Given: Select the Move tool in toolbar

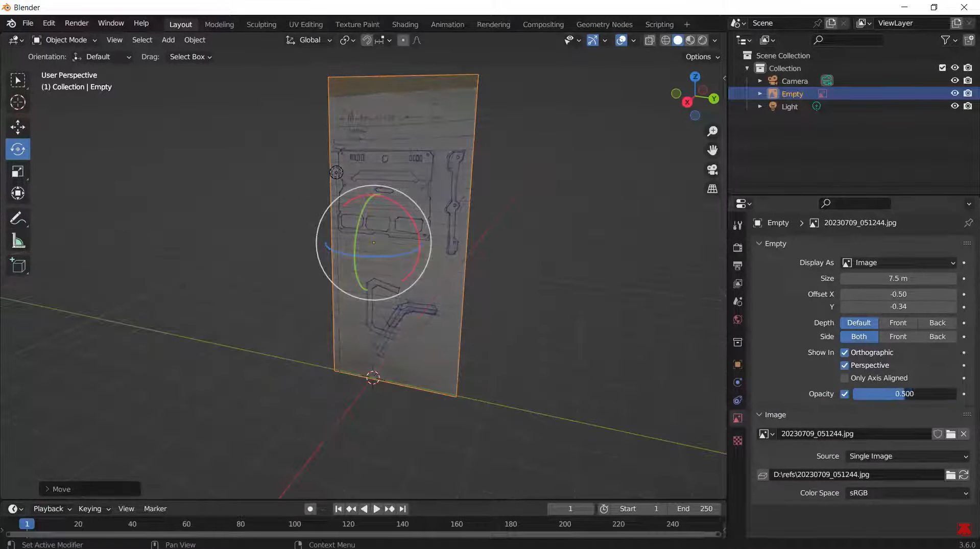Looking at the screenshot, I should click(18, 127).
